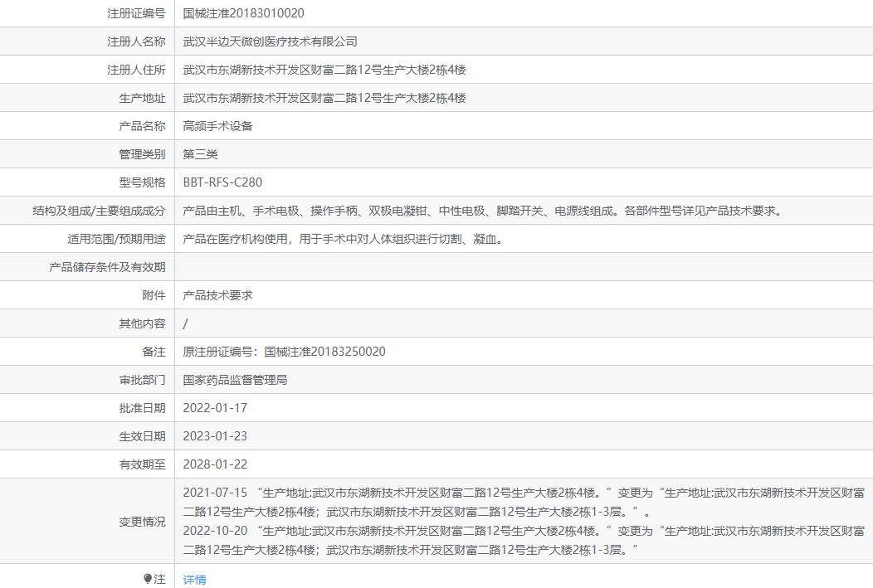Viewport: 873px width, 588px height.
Task: Click the 结构及组成 composition description text
Action: (483, 211)
